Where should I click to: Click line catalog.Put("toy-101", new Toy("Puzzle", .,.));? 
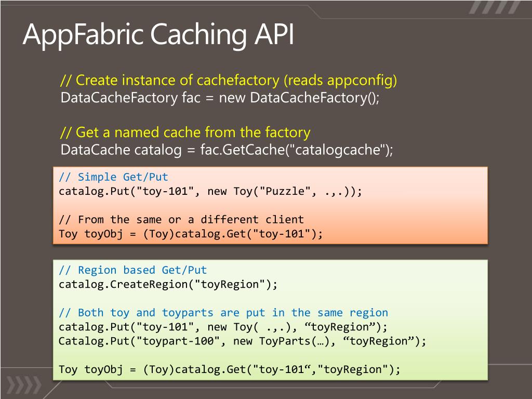(210, 191)
